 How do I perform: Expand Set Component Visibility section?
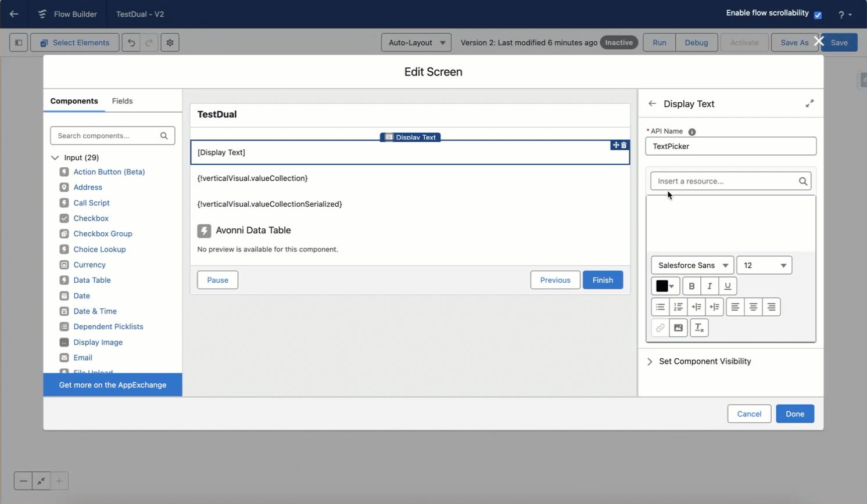click(705, 361)
